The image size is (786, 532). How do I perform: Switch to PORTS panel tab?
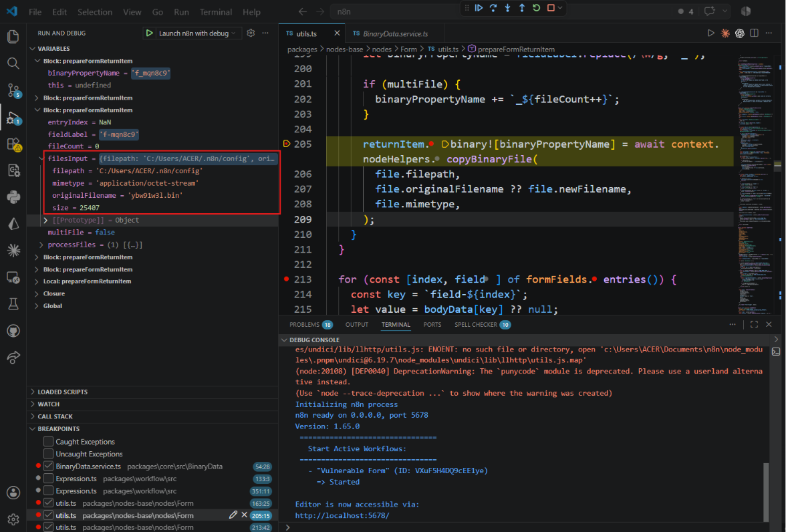(432, 324)
